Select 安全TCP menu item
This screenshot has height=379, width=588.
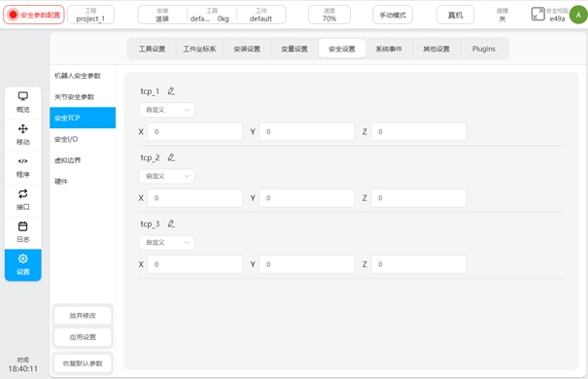(x=83, y=118)
